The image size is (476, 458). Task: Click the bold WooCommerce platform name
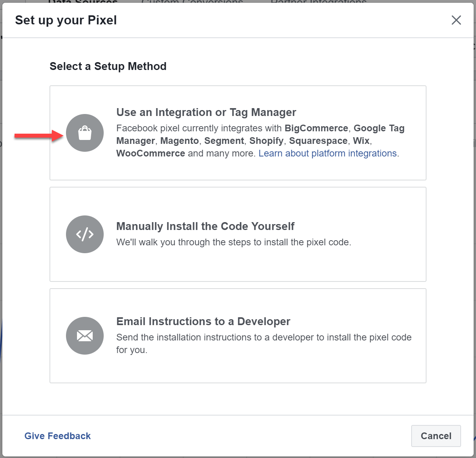point(150,153)
